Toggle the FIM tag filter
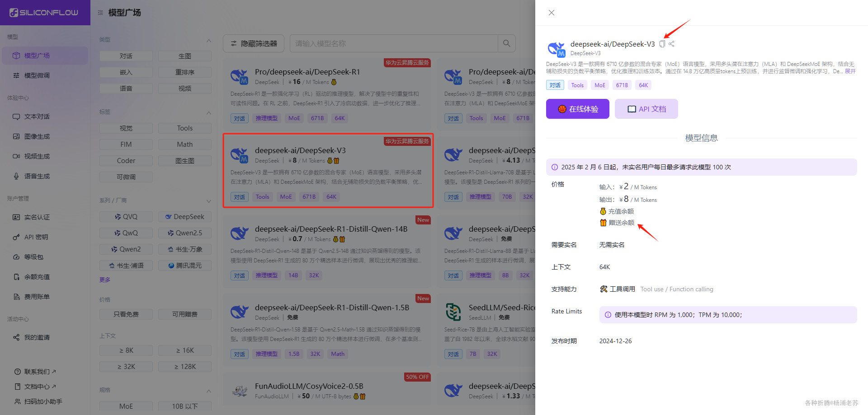Image resolution: width=868 pixels, height=415 pixels. [126, 145]
